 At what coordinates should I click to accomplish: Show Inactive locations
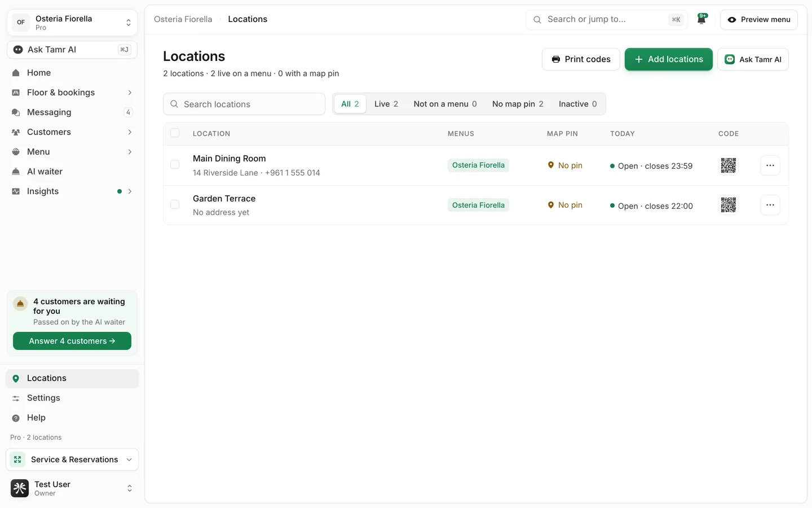[x=577, y=104]
